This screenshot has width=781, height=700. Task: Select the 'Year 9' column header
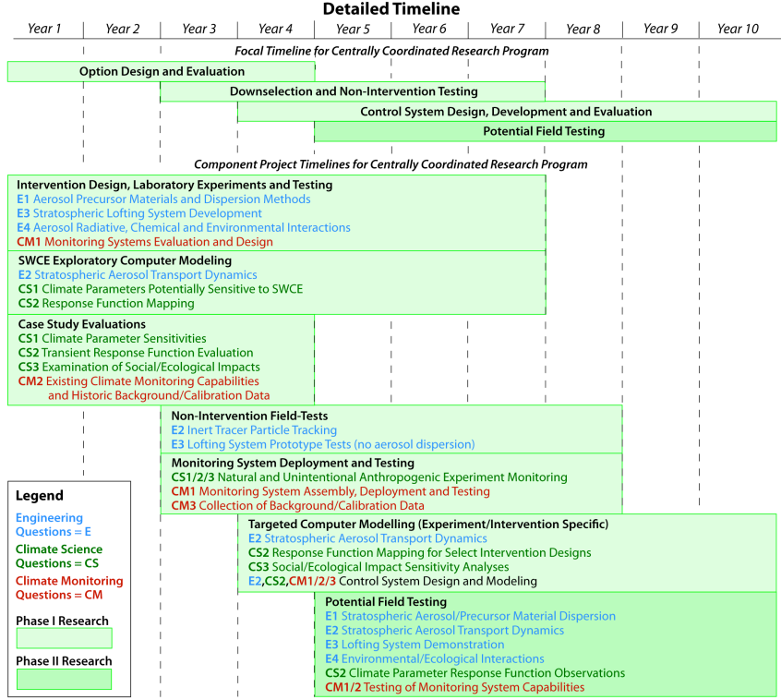(x=660, y=29)
